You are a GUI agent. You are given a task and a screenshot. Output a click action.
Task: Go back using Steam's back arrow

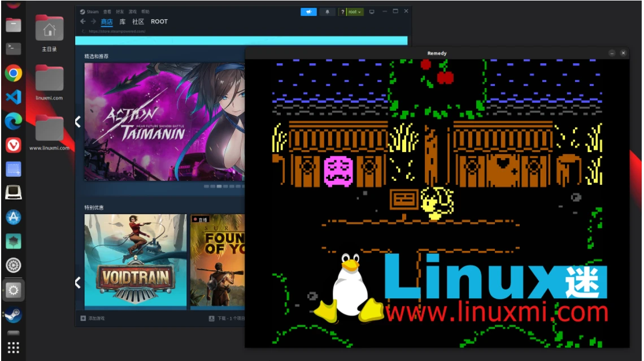(82, 21)
